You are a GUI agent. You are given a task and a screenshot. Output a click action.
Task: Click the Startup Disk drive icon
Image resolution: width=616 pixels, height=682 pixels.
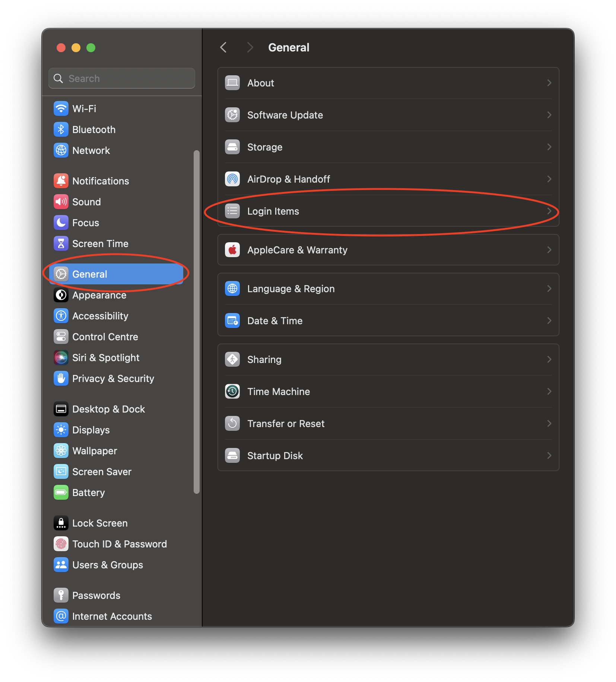232,455
